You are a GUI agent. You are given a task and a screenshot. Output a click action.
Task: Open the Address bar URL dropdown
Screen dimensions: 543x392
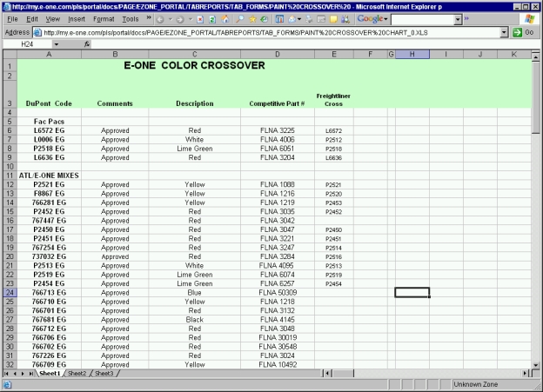(504, 32)
